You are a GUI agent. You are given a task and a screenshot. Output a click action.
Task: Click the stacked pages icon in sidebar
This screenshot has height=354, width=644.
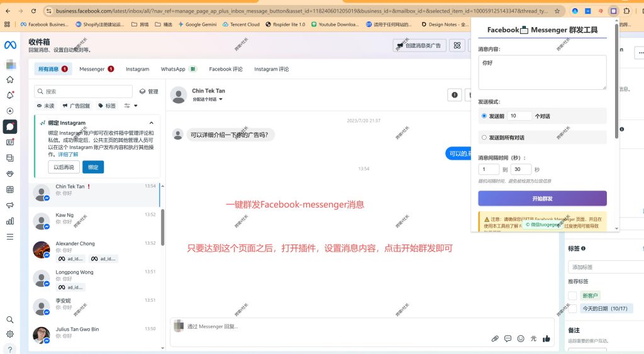(x=10, y=158)
